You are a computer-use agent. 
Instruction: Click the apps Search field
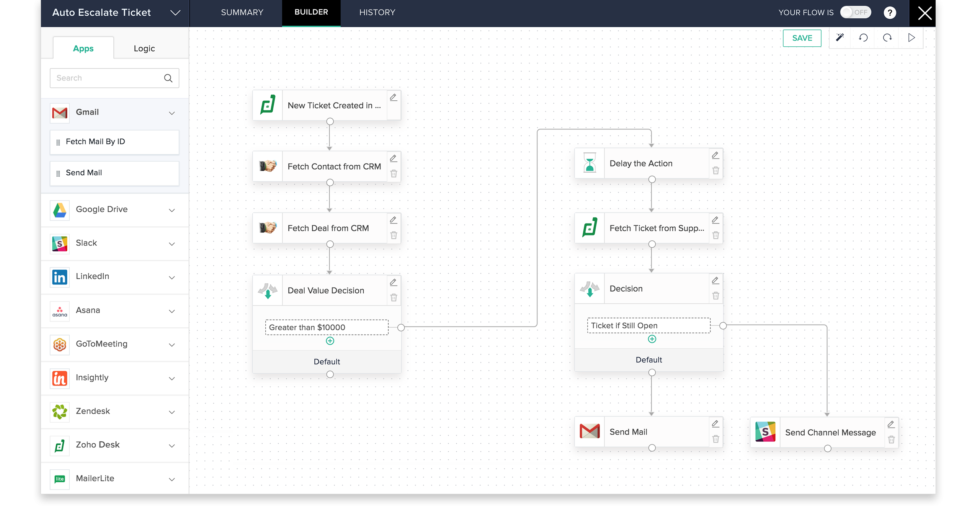click(x=107, y=78)
